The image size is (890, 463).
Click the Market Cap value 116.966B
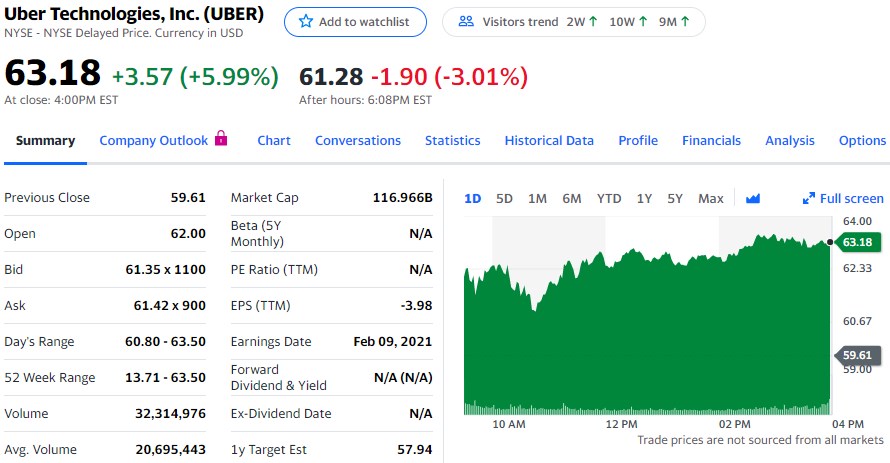point(402,197)
